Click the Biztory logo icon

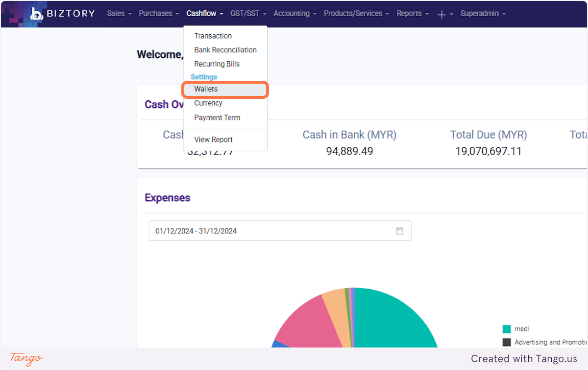tap(37, 14)
